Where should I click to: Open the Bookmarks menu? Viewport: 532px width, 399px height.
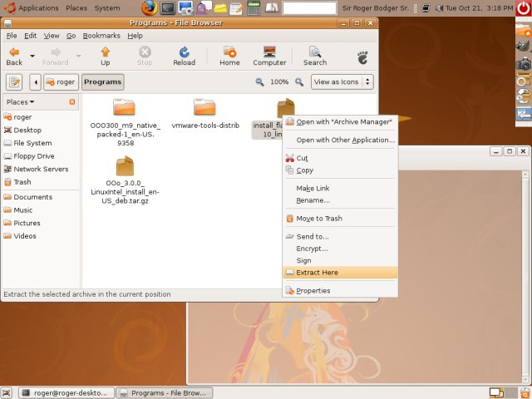(101, 36)
